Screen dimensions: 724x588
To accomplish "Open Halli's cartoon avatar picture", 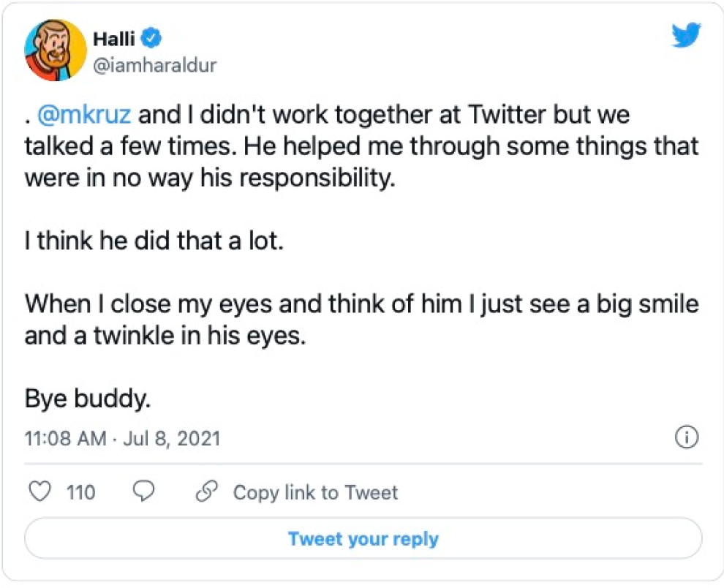I will (x=53, y=50).
